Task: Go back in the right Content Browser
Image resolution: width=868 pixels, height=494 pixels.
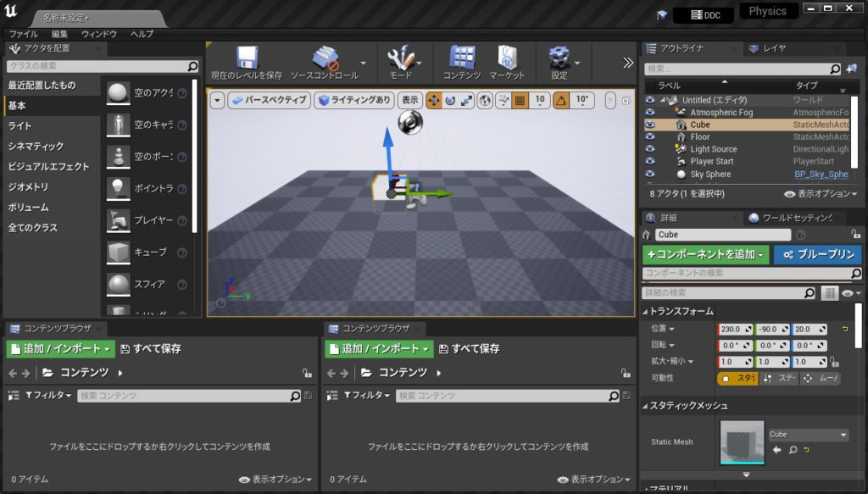Action: coord(331,374)
